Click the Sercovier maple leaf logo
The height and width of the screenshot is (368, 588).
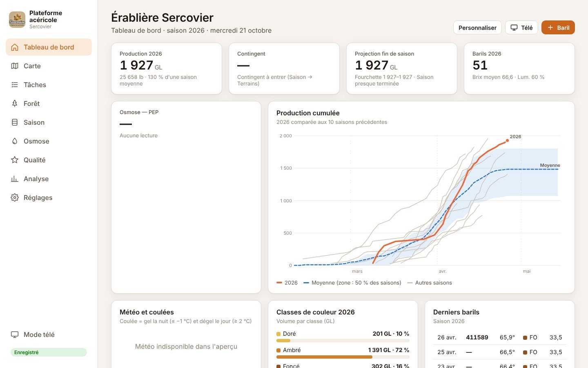point(17,20)
